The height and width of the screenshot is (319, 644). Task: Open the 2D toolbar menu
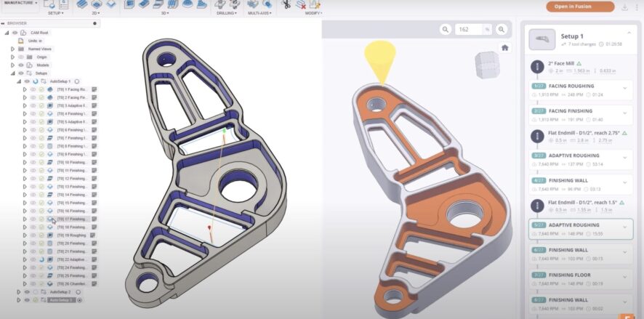[x=97, y=13]
